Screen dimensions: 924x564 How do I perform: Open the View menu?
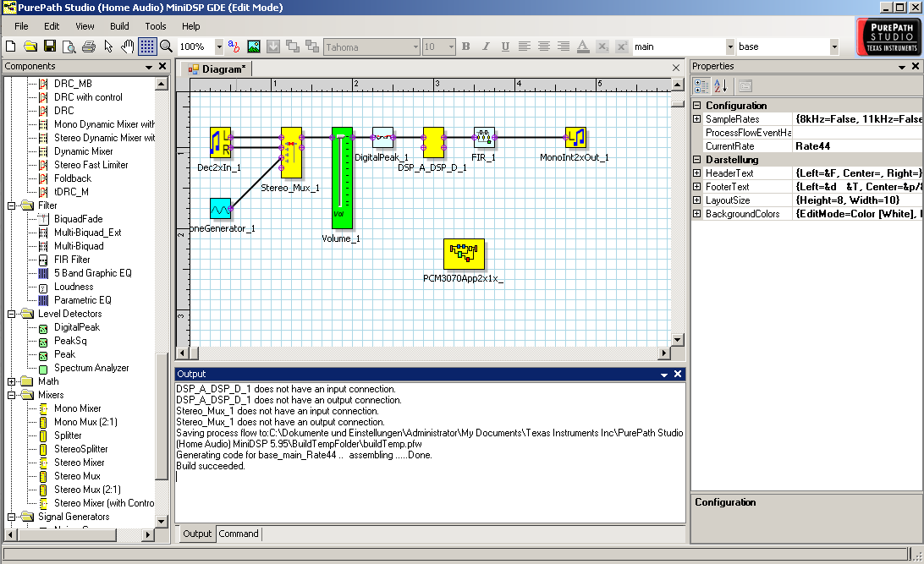(85, 26)
